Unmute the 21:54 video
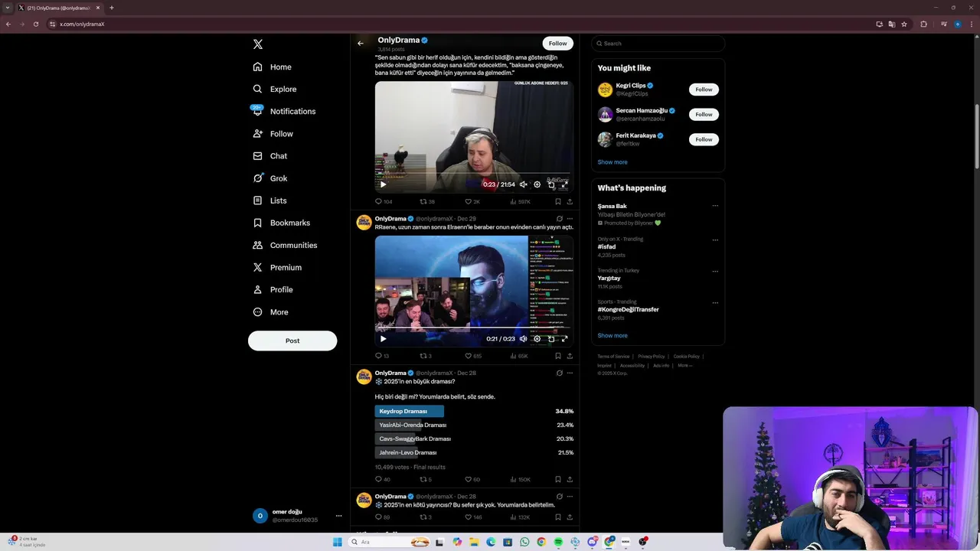The height and width of the screenshot is (551, 980). (x=524, y=184)
